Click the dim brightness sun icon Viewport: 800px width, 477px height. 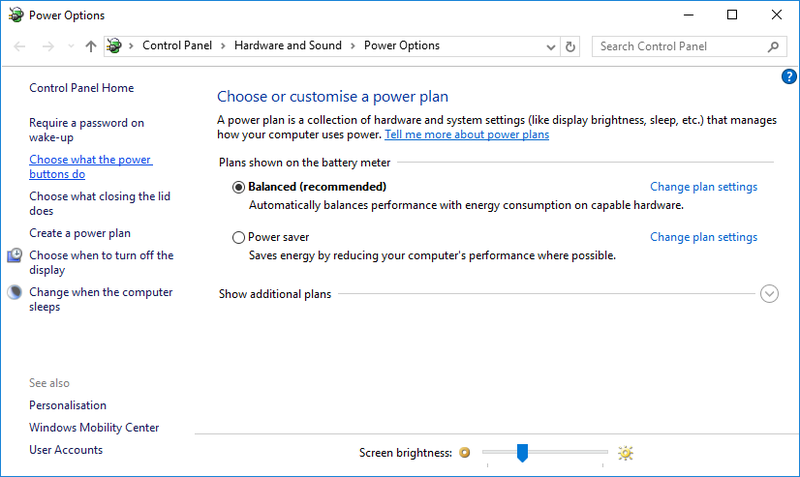click(464, 453)
